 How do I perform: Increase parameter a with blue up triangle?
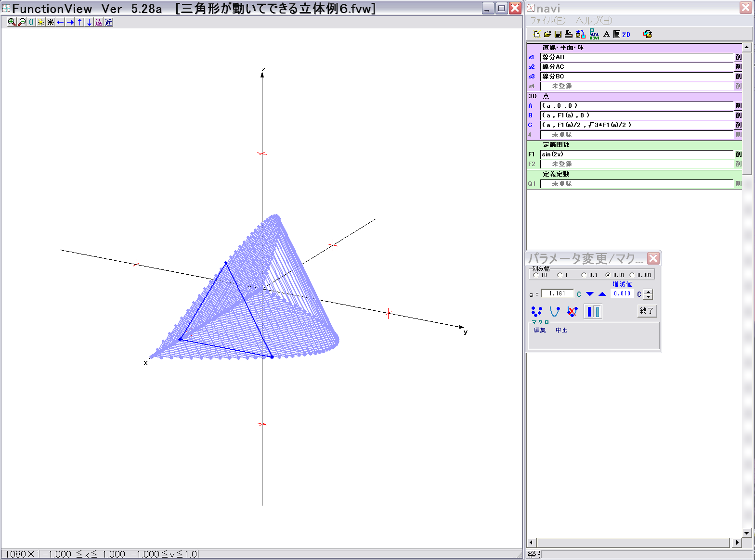pyautogui.click(x=602, y=294)
